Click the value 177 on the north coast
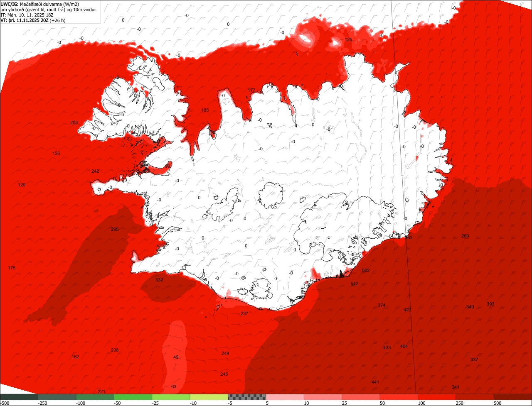The height and width of the screenshot is (406, 532). tap(251, 90)
